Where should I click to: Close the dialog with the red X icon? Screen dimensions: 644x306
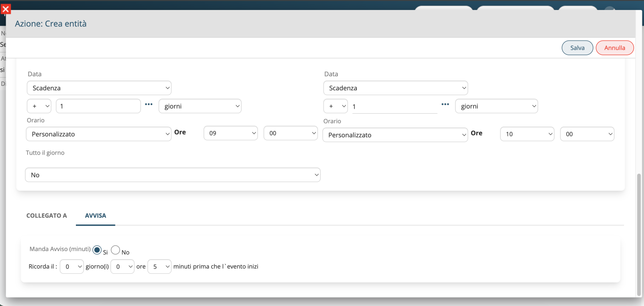(6, 9)
